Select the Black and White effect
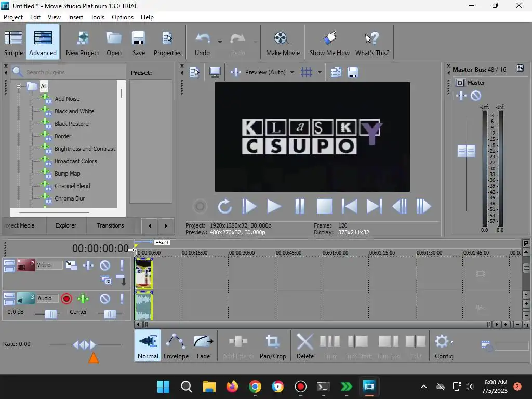 pos(74,111)
